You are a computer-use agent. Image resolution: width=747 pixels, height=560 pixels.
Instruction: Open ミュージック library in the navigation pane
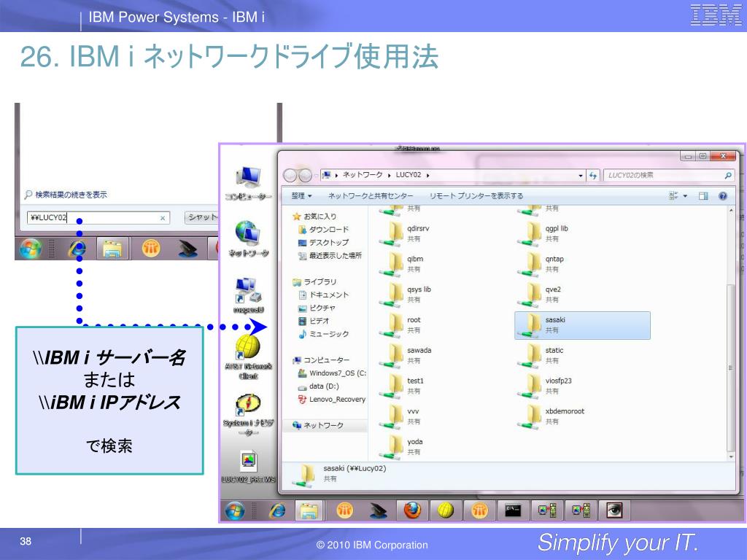coord(323,334)
